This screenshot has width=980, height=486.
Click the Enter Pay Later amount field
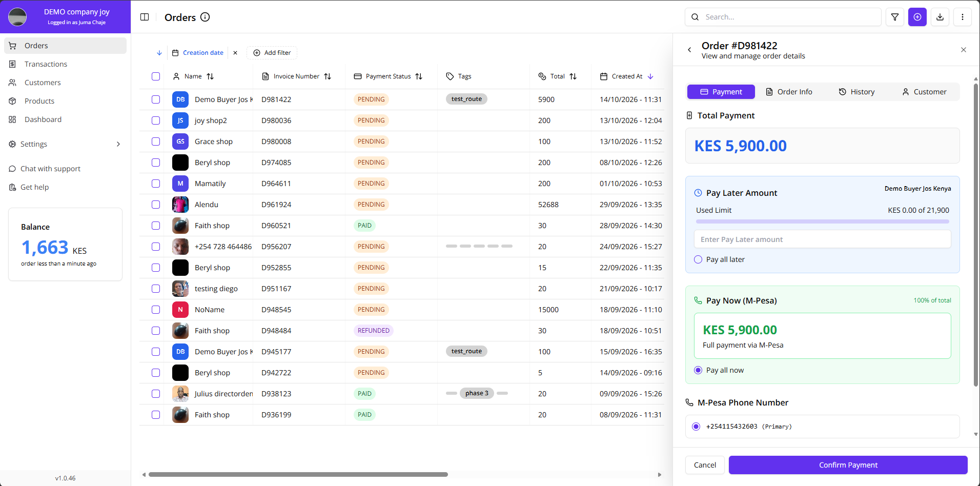(823, 239)
